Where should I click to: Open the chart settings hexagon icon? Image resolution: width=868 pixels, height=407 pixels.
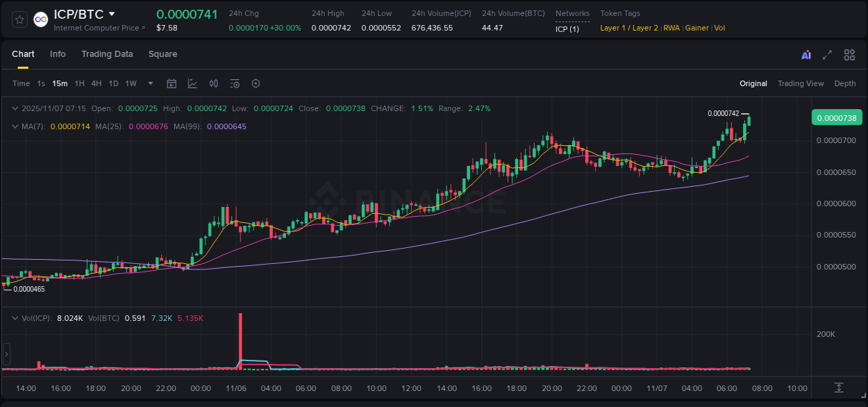(x=256, y=83)
